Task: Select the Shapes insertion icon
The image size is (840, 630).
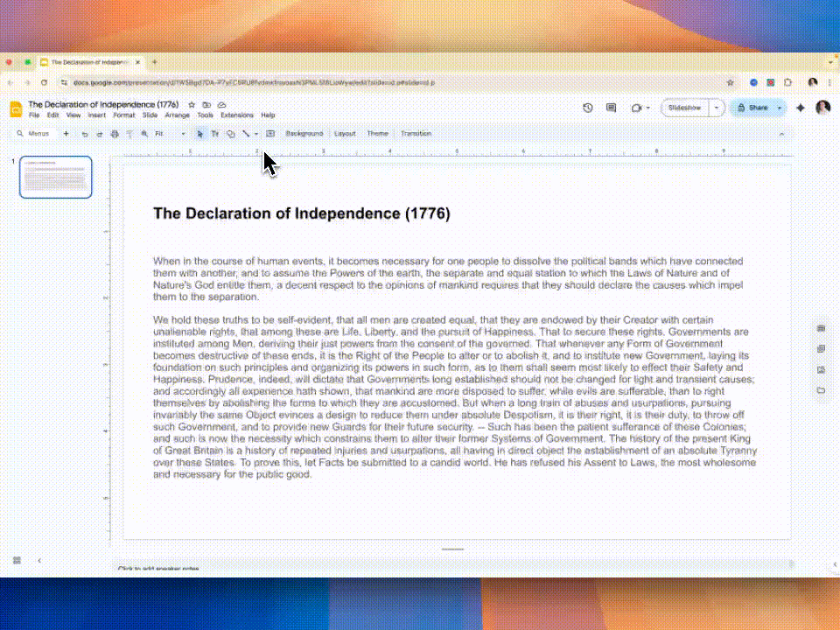Action: (230, 133)
